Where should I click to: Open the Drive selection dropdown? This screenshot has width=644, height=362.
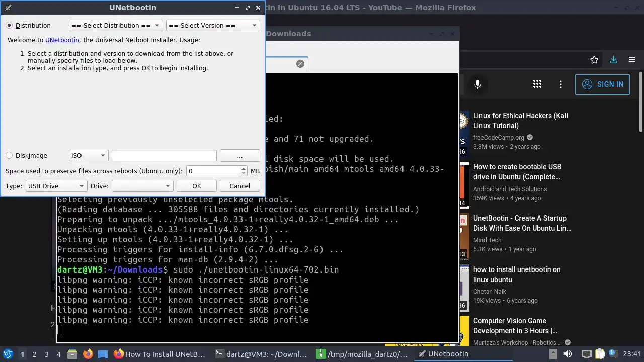click(x=142, y=186)
